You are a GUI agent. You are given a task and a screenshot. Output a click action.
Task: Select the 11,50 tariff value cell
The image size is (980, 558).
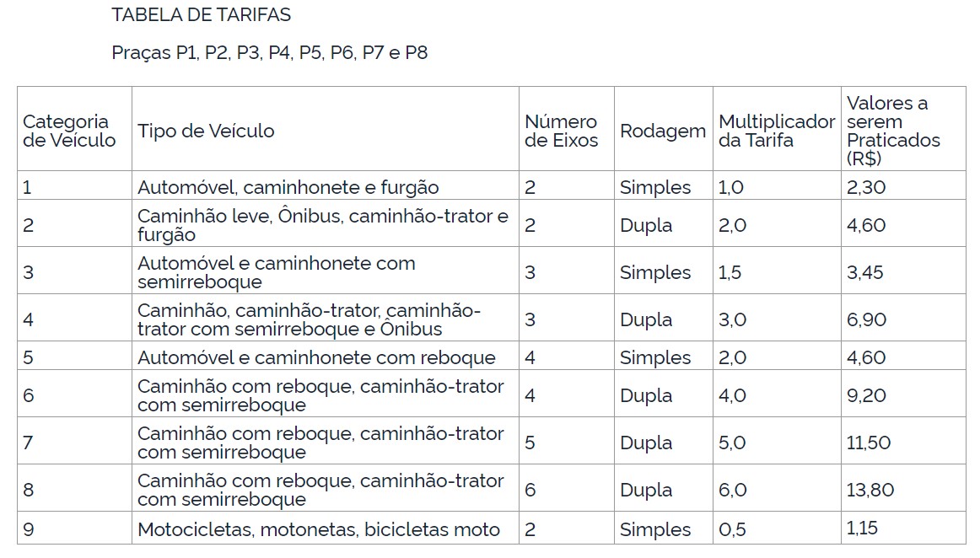869,443
